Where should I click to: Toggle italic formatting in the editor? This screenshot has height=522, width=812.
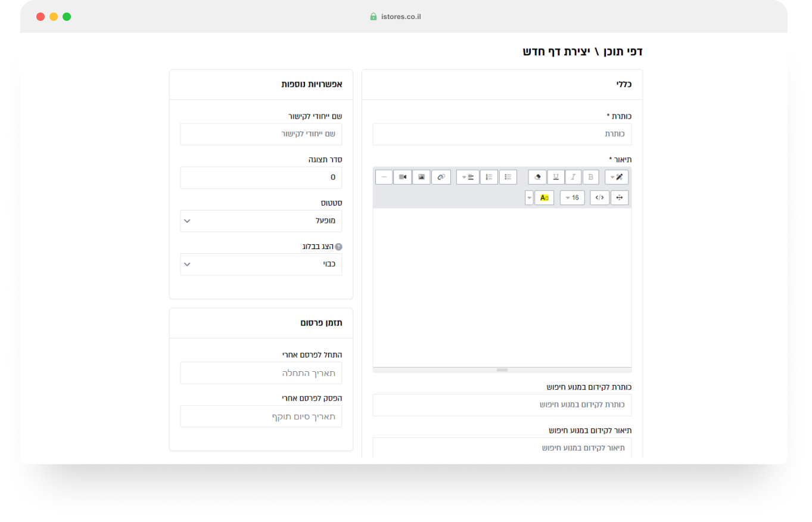pos(574,177)
